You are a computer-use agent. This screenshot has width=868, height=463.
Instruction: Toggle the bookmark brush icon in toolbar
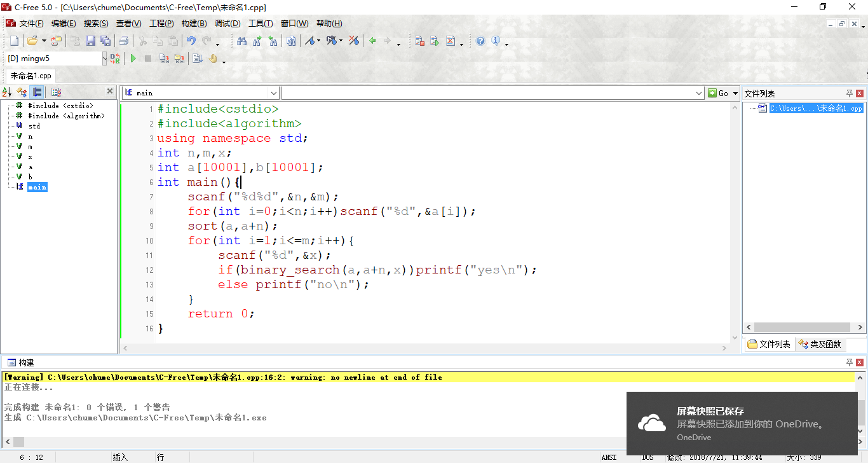click(309, 41)
